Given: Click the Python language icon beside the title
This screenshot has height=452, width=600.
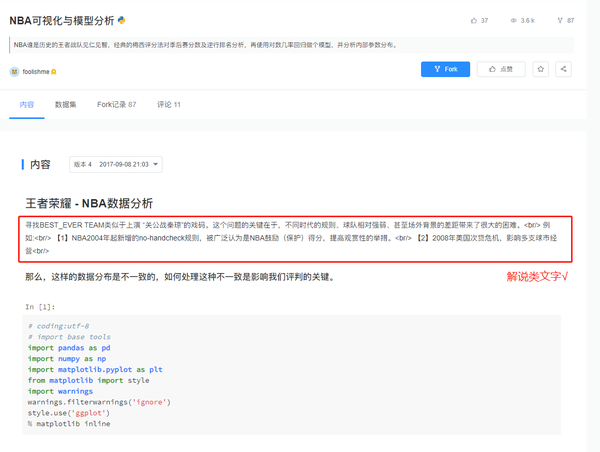Looking at the screenshot, I should (x=122, y=20).
